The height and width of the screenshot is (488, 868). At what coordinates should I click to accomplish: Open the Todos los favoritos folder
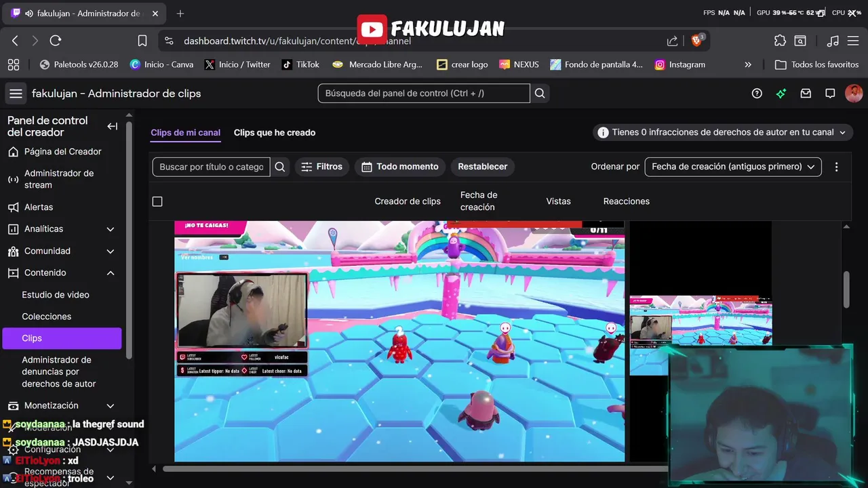pyautogui.click(x=817, y=64)
